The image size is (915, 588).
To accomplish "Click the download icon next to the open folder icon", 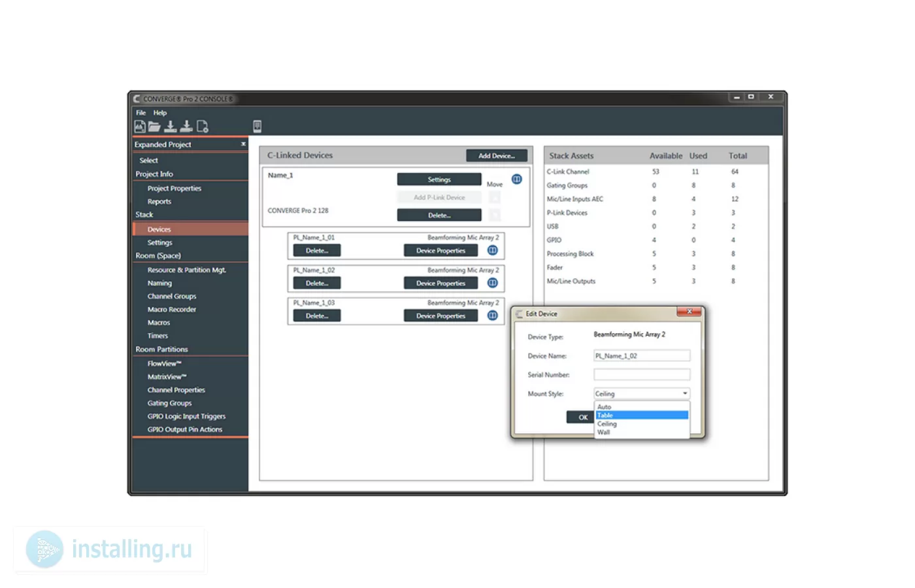I will point(170,126).
